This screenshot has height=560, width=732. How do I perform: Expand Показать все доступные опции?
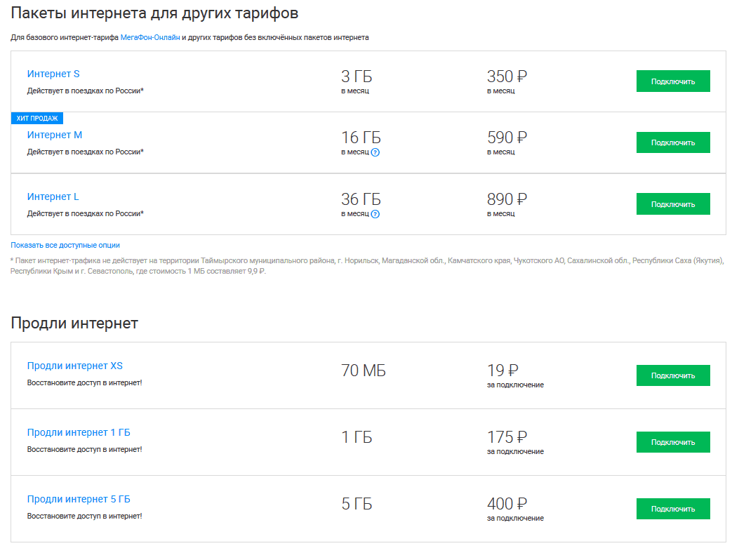(65, 245)
